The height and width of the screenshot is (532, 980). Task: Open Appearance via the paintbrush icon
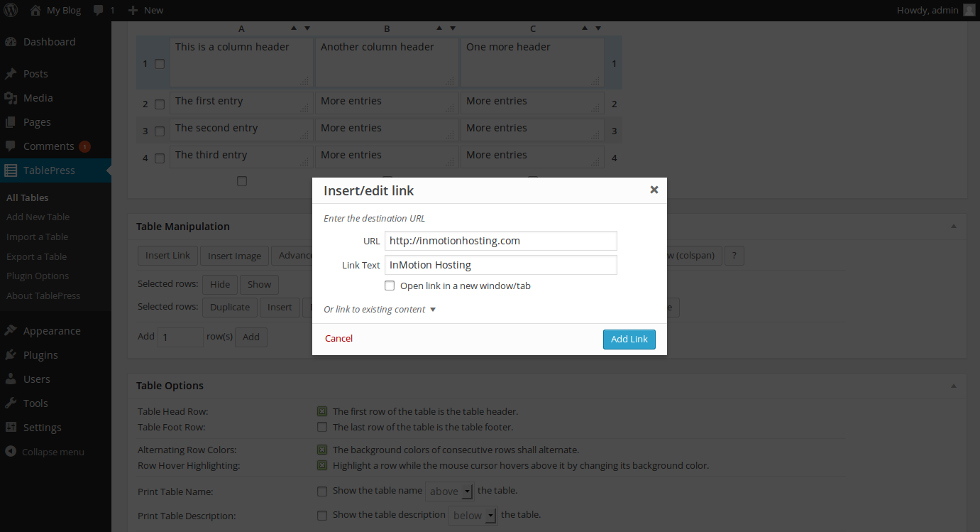coord(11,331)
